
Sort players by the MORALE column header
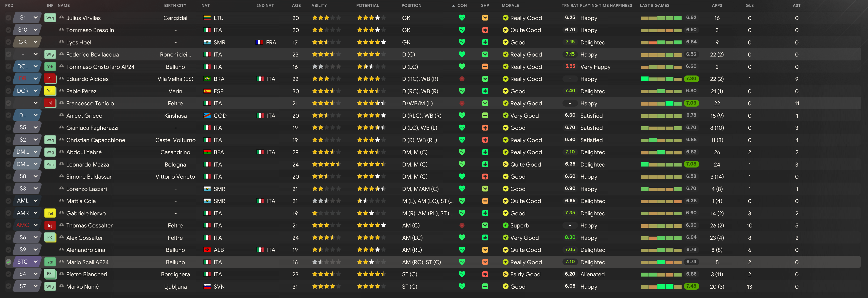pos(510,5)
